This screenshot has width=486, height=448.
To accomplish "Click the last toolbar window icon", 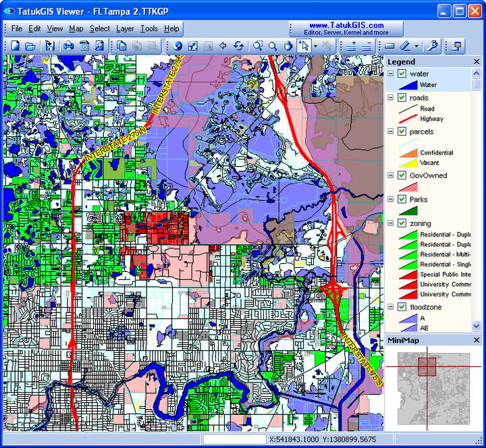I will point(457,46).
